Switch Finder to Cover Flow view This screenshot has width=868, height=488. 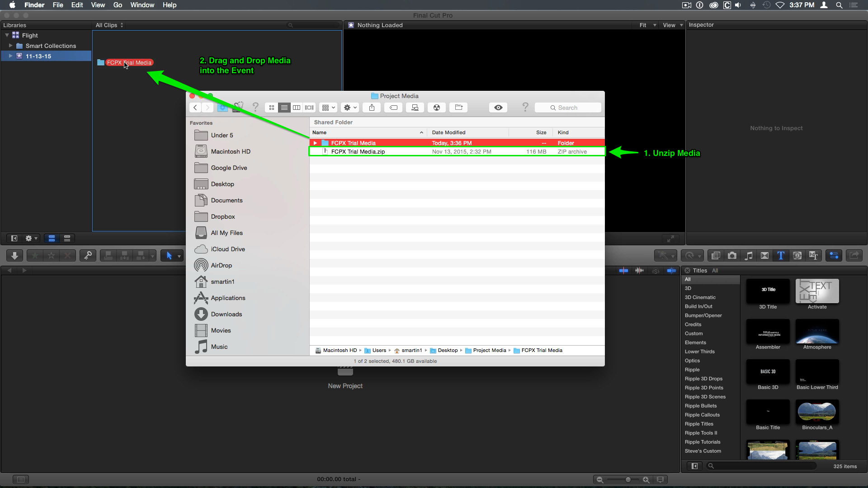[x=309, y=108]
